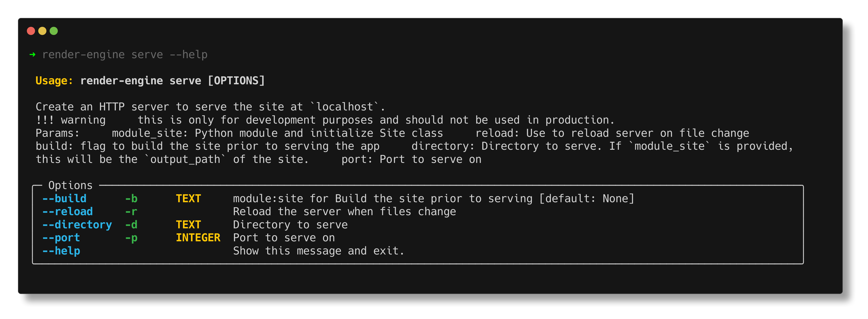Viewport: 868px width, 319px height.
Task: Click "Show this message and exit." description
Action: click(318, 251)
